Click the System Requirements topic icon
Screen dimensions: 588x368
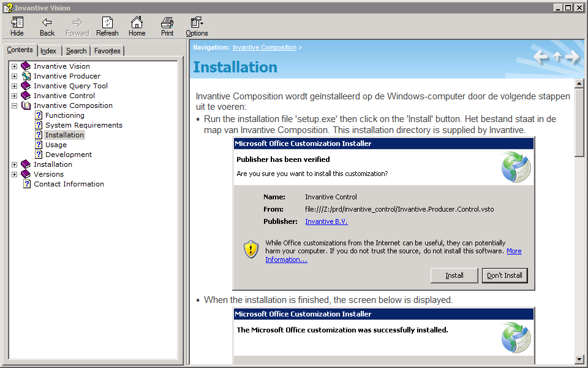click(x=39, y=125)
